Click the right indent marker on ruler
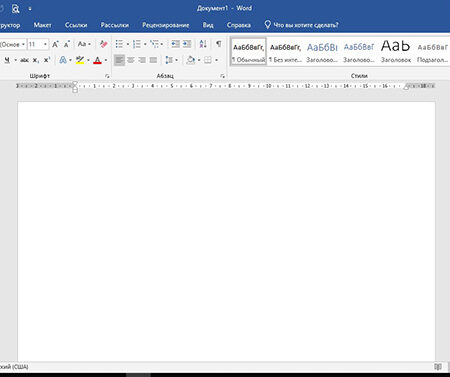 [x=406, y=87]
